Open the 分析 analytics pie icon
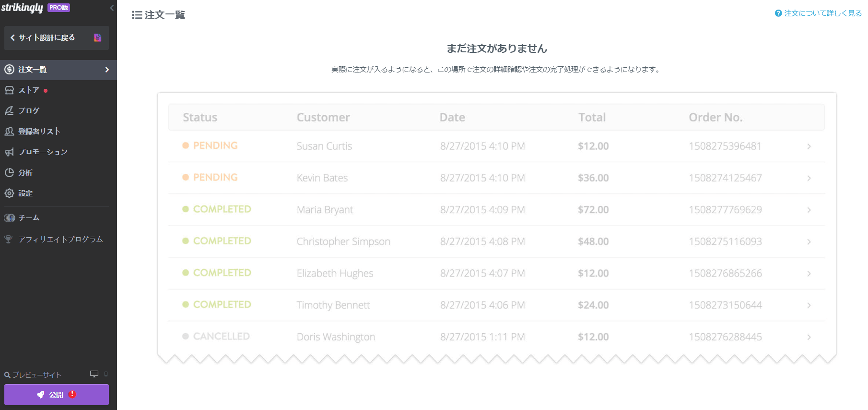868x410 pixels. point(9,173)
